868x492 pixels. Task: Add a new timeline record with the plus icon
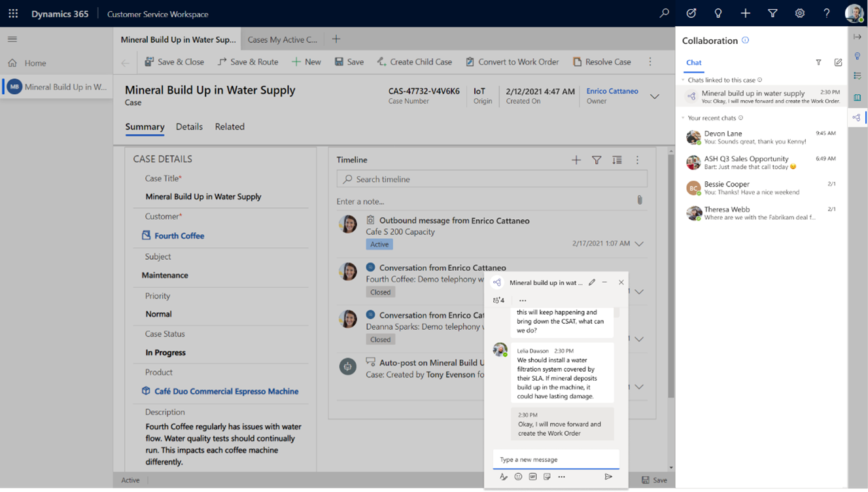[x=576, y=159]
